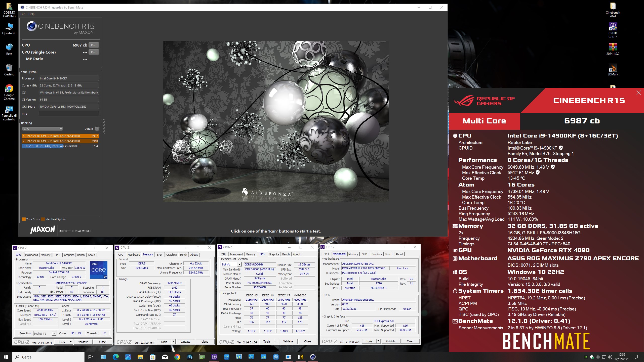Image resolution: width=644 pixels, height=362 pixels.
Task: Open the Cinebench File menu
Action: (x=23, y=14)
